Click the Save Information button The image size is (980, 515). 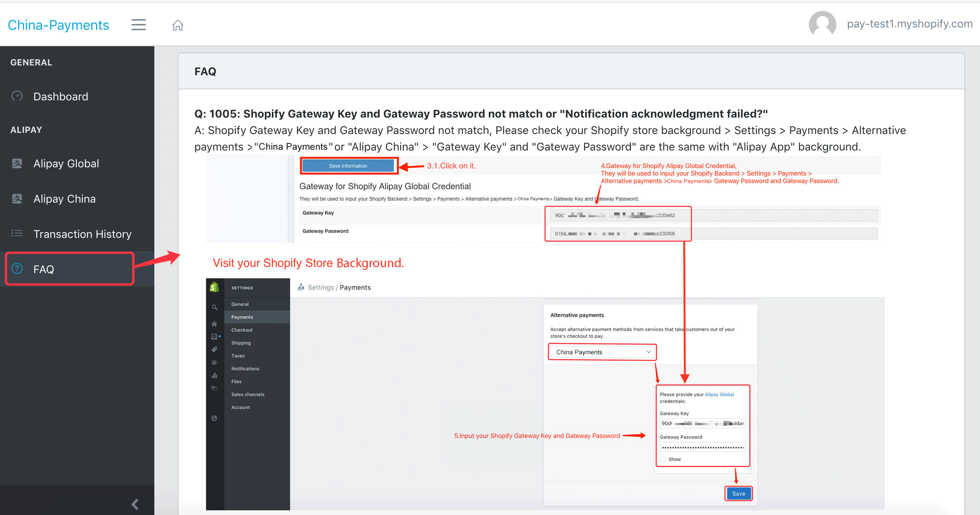(348, 166)
